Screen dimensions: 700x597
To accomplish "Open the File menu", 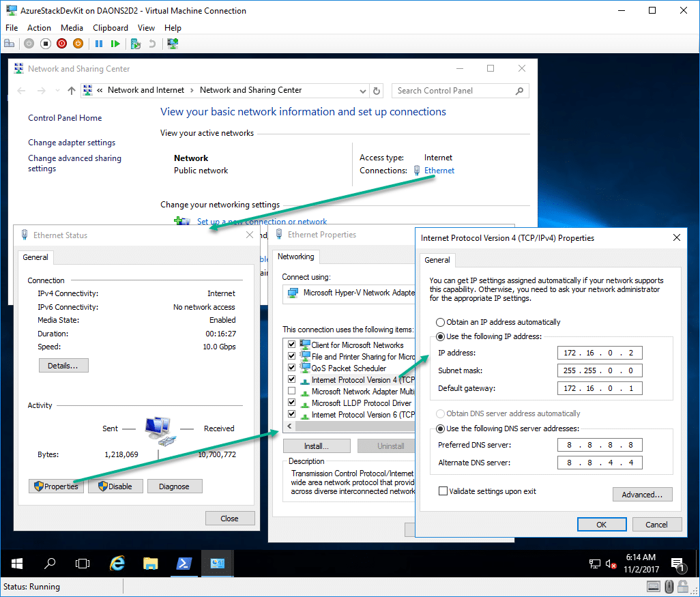I will [12, 28].
